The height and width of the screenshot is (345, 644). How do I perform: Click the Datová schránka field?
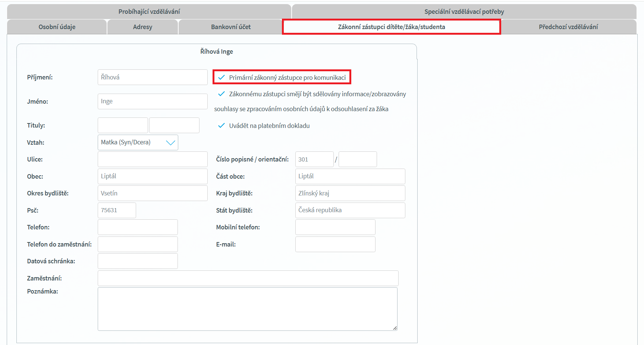tap(138, 261)
